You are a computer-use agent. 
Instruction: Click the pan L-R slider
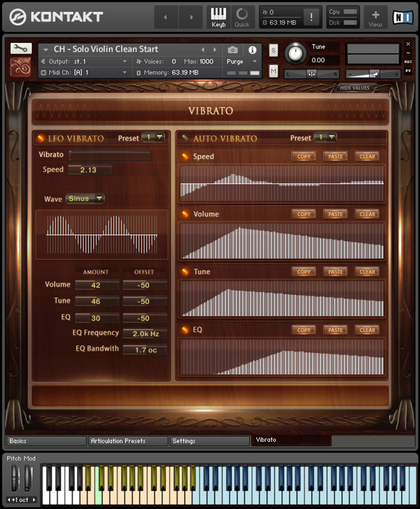[311, 74]
